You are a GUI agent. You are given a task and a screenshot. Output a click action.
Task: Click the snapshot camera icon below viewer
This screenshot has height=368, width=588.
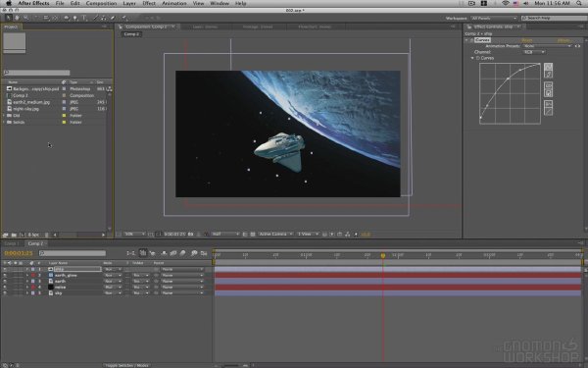[190, 235]
